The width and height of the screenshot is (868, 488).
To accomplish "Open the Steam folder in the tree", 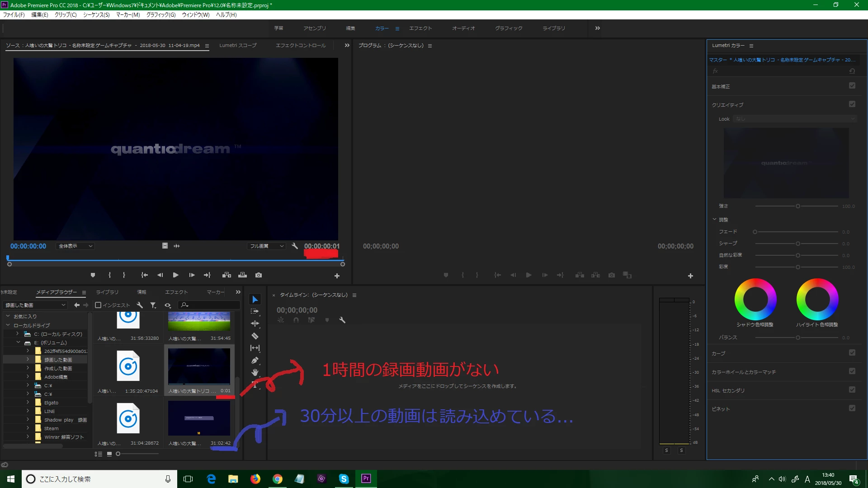I will pyautogui.click(x=52, y=428).
